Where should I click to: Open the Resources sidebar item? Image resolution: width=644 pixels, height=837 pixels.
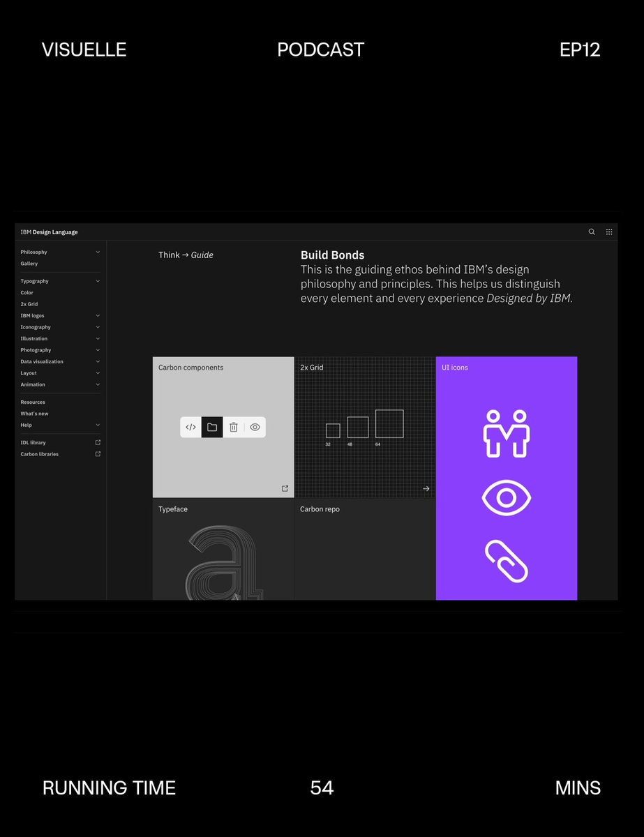point(33,402)
